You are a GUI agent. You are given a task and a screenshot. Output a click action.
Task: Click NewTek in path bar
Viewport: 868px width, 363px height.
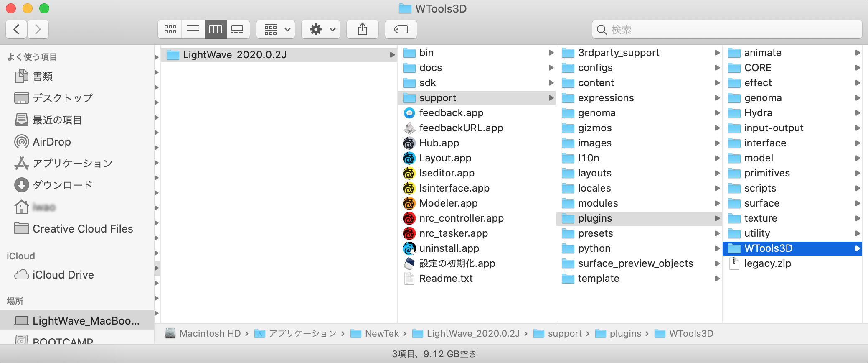(x=375, y=333)
